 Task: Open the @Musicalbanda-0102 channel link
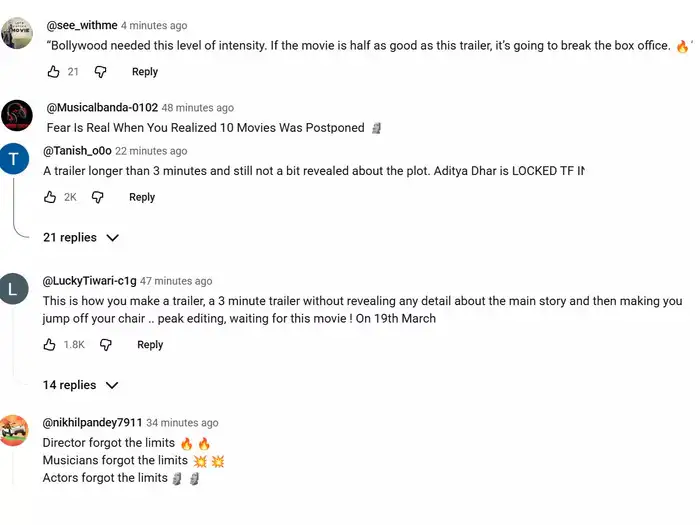coord(101,108)
